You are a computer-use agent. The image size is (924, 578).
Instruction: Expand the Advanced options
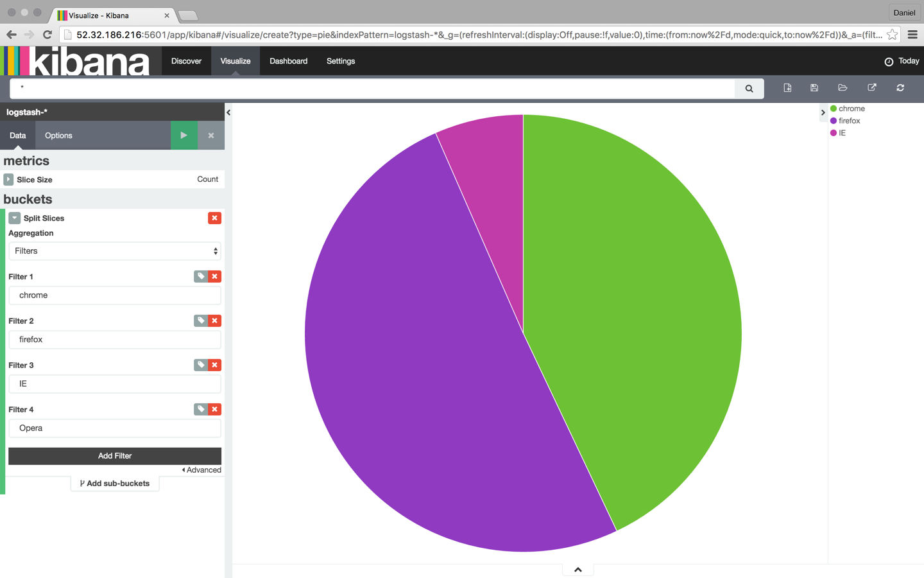tap(201, 470)
